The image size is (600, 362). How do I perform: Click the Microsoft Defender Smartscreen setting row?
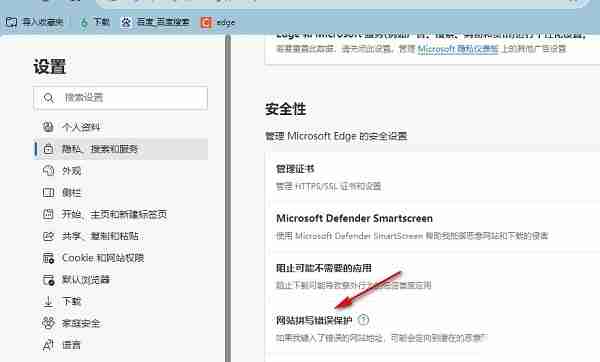point(432,227)
